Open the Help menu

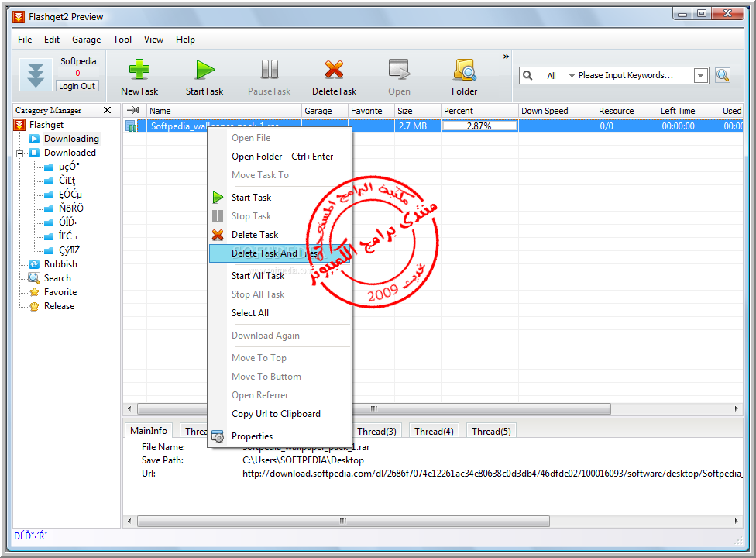tap(185, 40)
